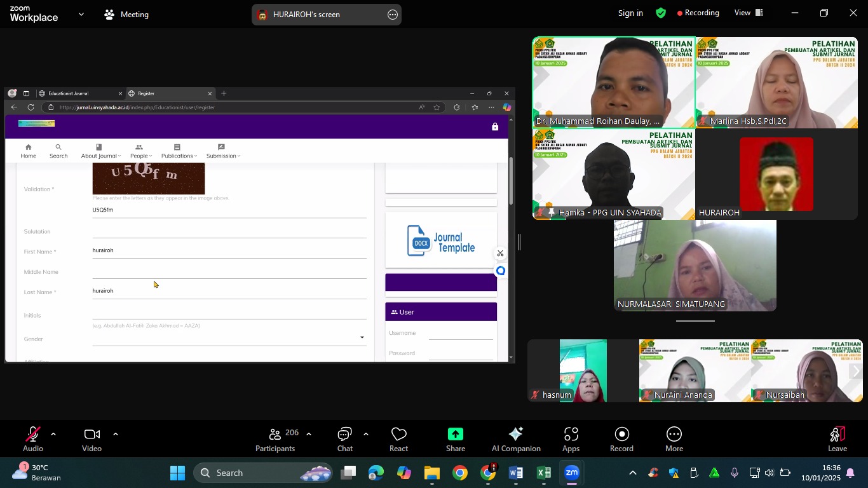868x488 pixels.
Task: Switch to Educationist Journal browser tab
Action: (x=79, y=93)
